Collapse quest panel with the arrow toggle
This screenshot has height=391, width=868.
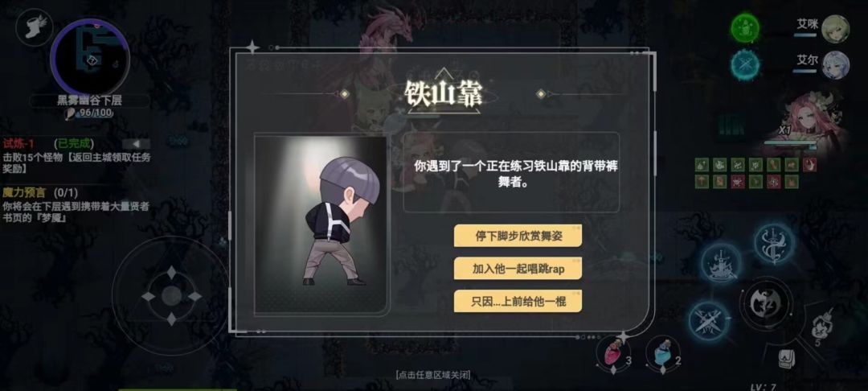pyautogui.click(x=136, y=144)
